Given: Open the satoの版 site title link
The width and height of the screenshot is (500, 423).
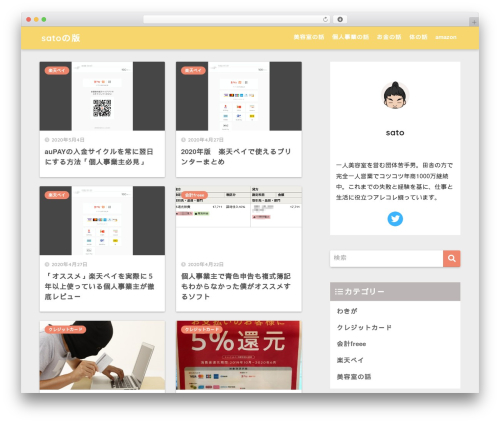Looking at the screenshot, I should (61, 38).
